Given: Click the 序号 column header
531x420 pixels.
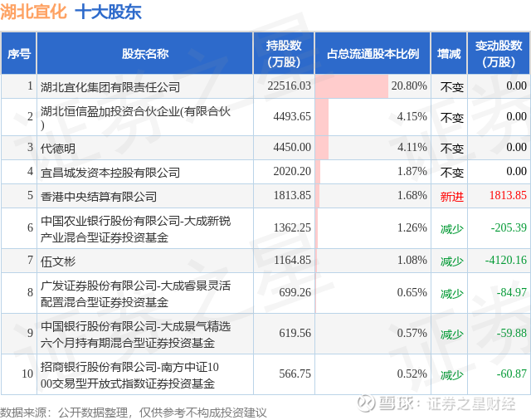Looking at the screenshot, I should click(x=19, y=53).
